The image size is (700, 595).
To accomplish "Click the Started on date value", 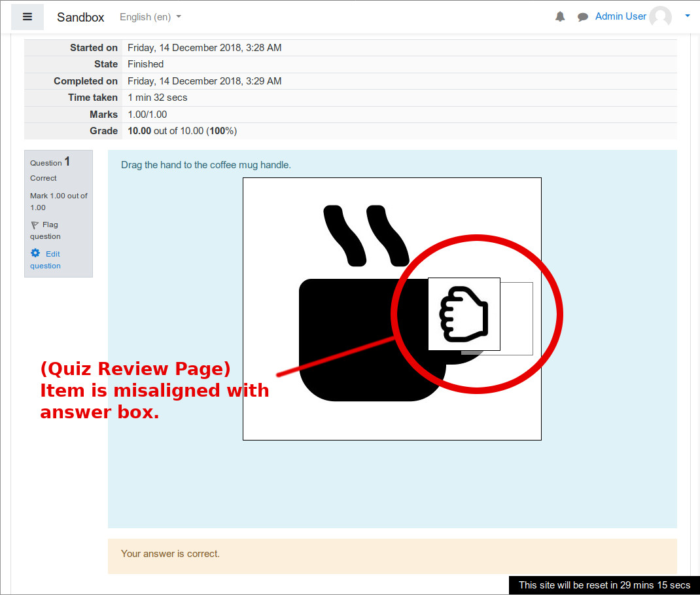I will click(205, 48).
